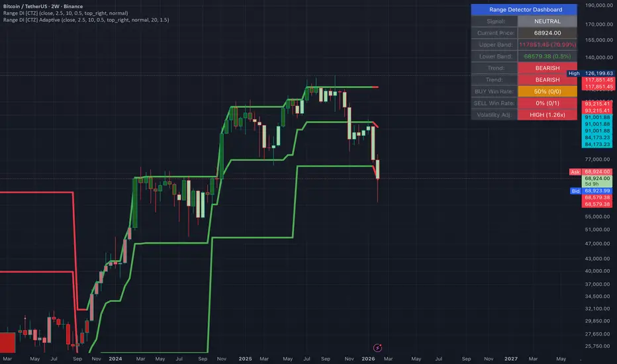Click 25,750.00 on the price axis
This screenshot has height=364, width=617.
tap(597, 346)
